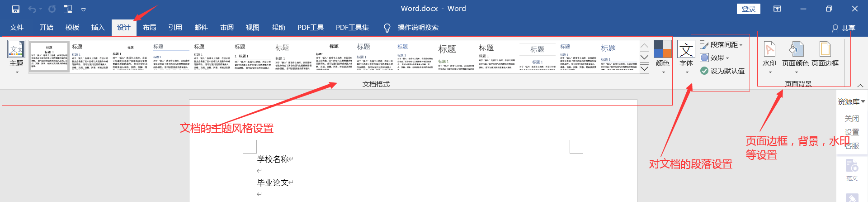Image resolution: width=868 pixels, height=202 pixels.
Task: Switch to the 开始 (Home) tab
Action: [47, 28]
